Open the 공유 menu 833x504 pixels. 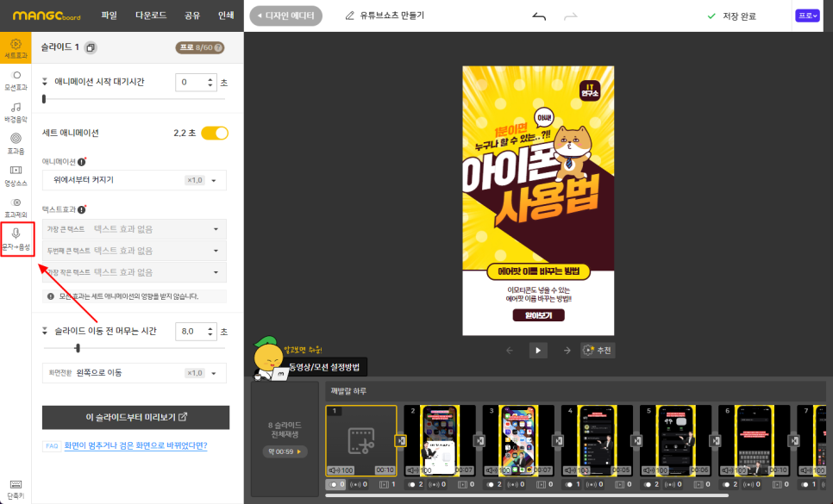[x=192, y=16]
